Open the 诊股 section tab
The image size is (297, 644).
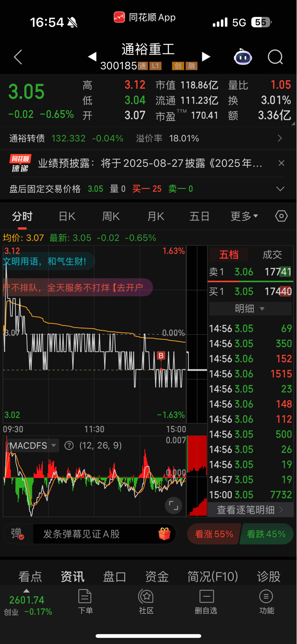[x=269, y=577]
